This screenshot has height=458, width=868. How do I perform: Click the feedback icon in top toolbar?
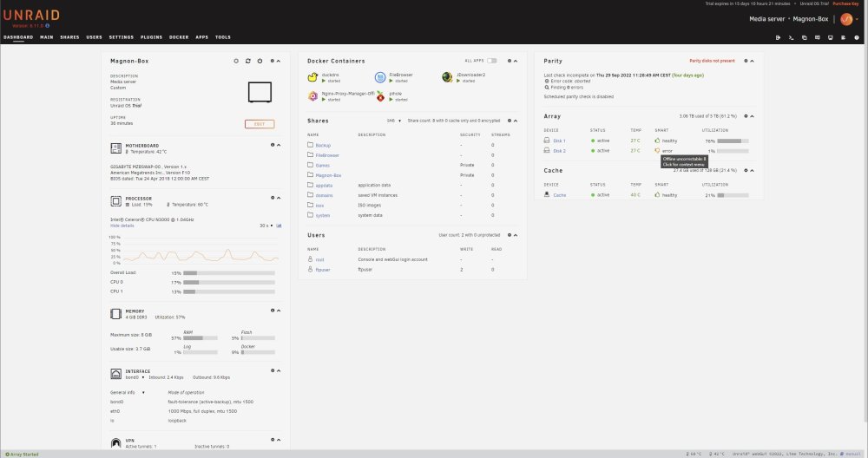coord(817,37)
